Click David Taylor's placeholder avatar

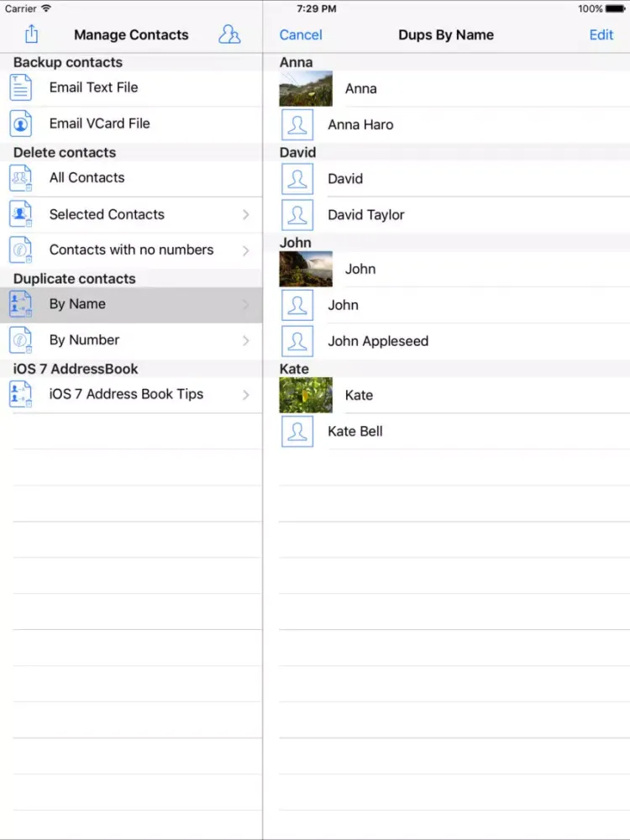click(x=297, y=215)
